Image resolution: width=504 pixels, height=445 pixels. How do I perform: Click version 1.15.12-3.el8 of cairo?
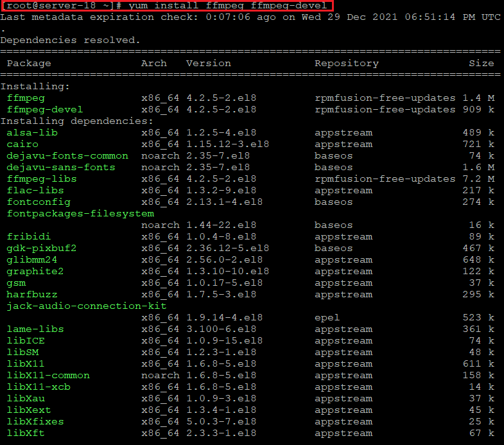click(228, 144)
